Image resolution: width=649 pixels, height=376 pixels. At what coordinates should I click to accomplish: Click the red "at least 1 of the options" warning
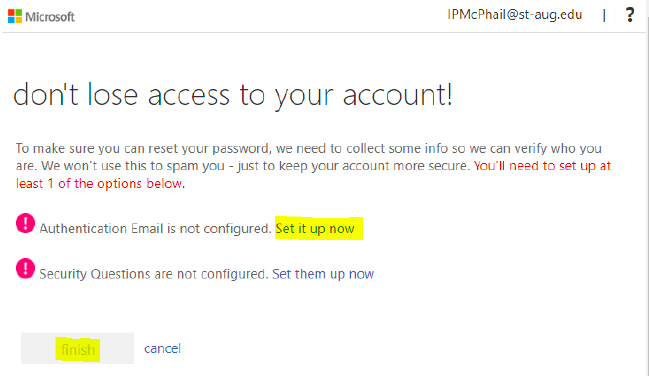(101, 183)
